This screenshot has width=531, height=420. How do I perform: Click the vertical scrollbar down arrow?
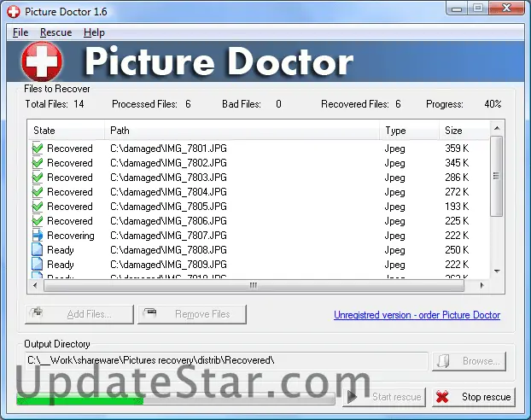pyautogui.click(x=497, y=271)
